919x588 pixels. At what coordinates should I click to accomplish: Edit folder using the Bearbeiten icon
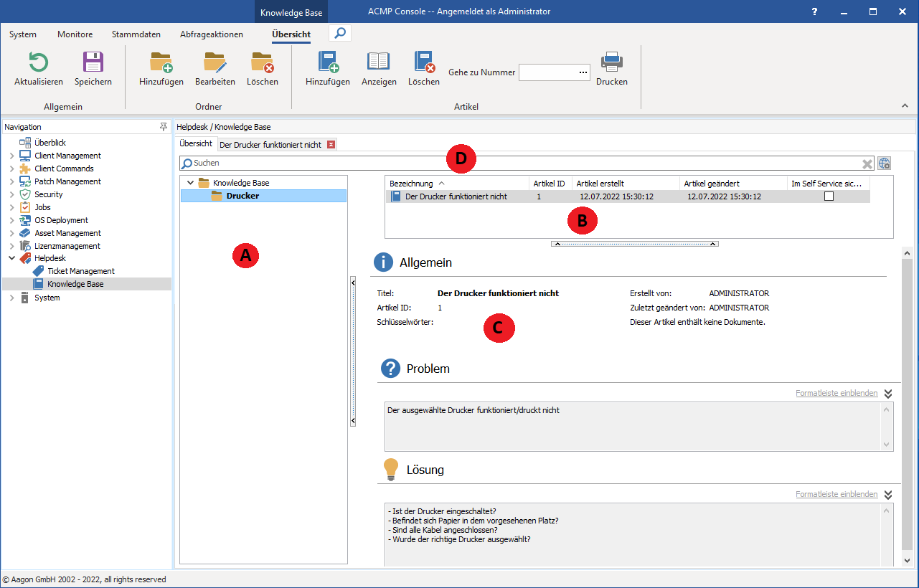(215, 62)
